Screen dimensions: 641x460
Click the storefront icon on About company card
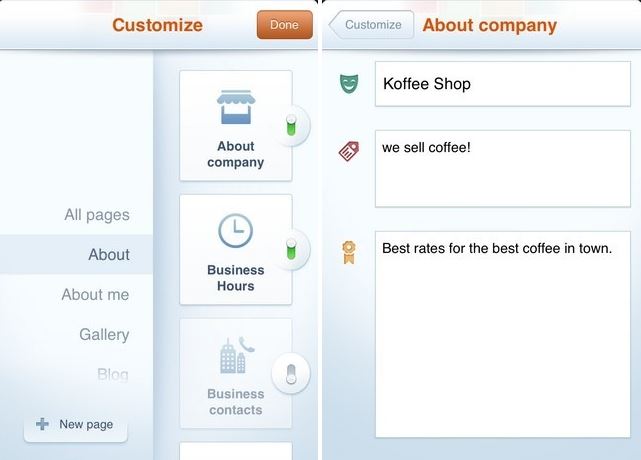(x=236, y=107)
